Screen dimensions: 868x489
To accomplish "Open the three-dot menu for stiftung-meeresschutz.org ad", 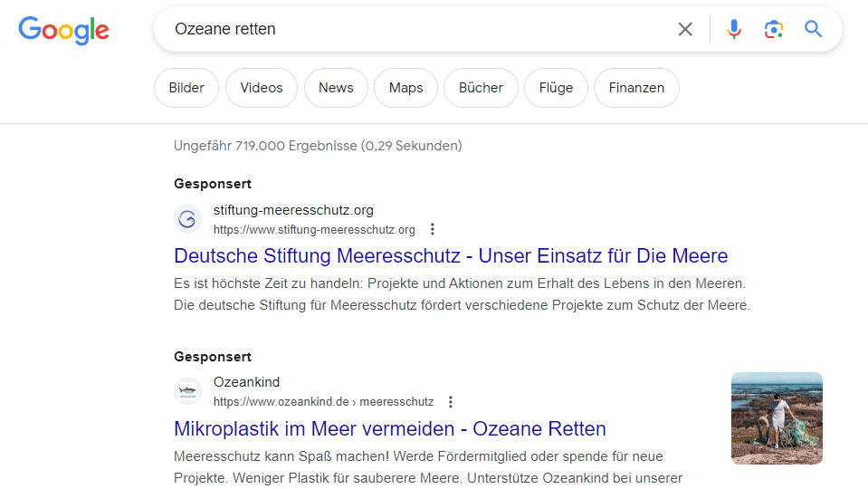I will tap(433, 229).
